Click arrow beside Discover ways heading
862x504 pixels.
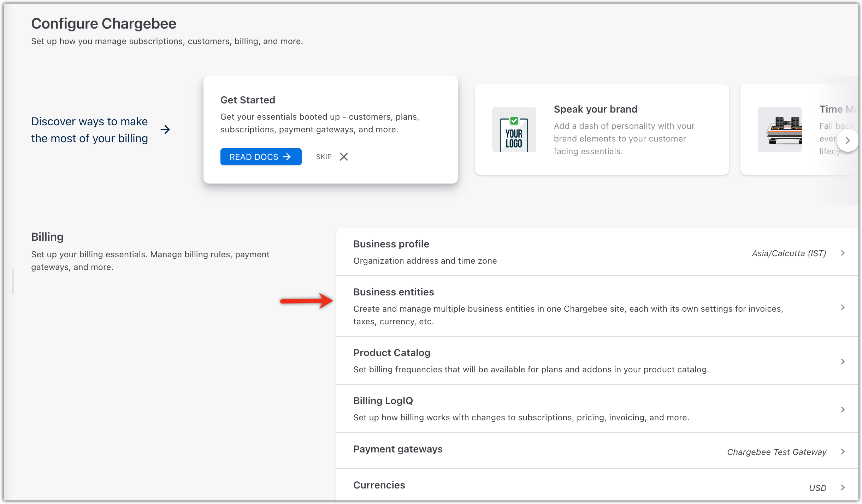pyautogui.click(x=165, y=130)
